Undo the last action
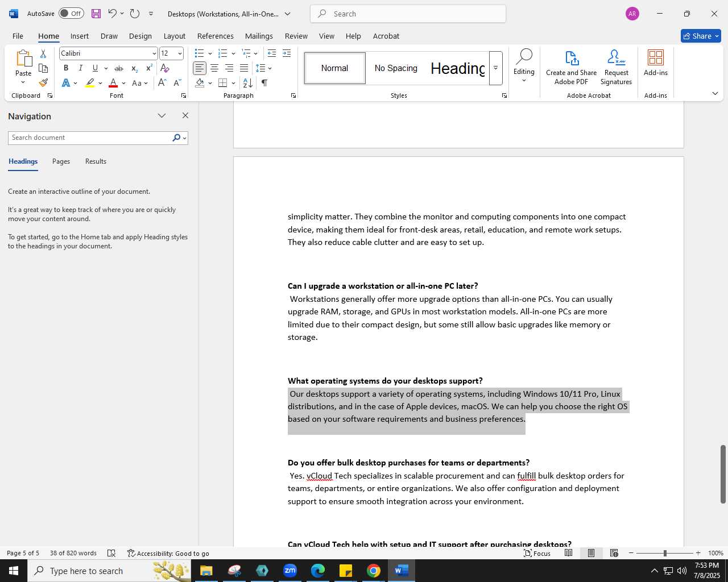Image resolution: width=728 pixels, height=582 pixels. click(112, 14)
